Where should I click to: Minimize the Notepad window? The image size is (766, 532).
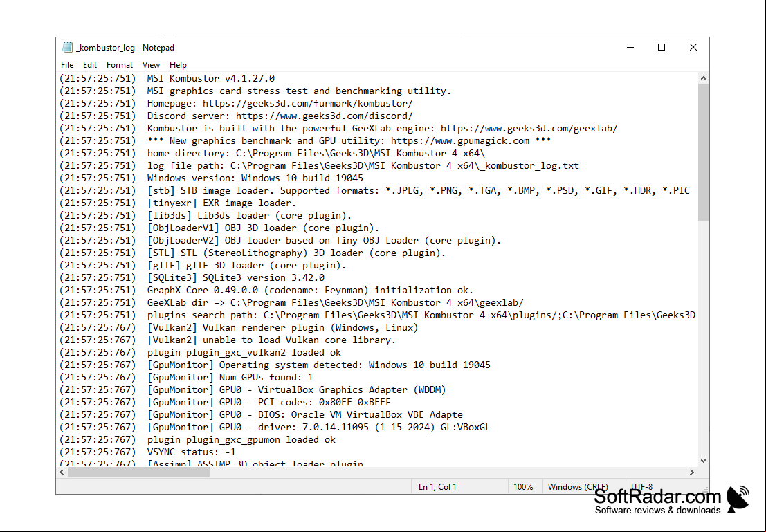click(630, 47)
